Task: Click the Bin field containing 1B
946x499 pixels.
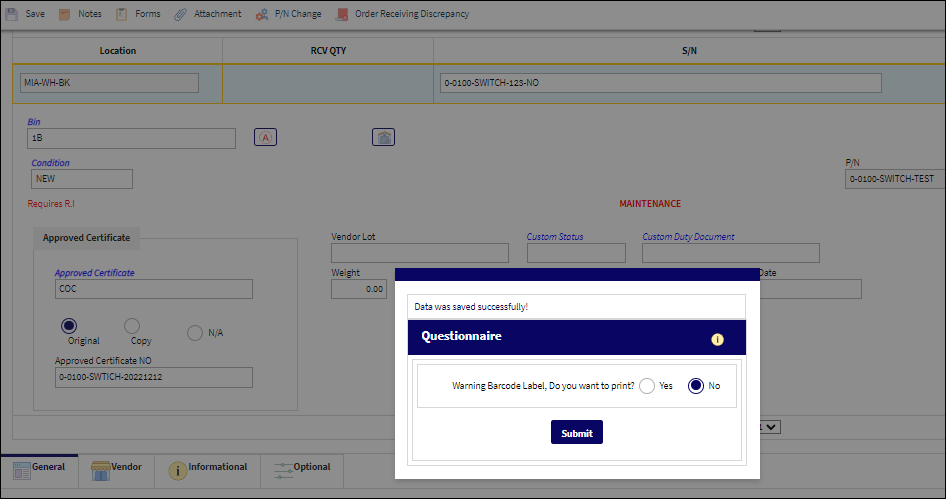Action: 132,138
